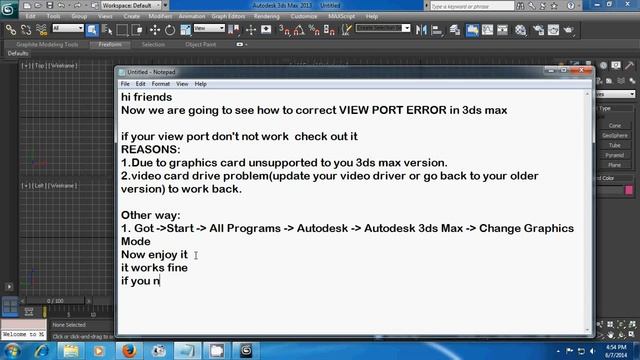The image size is (640, 360).
Task: Switch to the Object Paint ribbon tab
Action: 200,44
